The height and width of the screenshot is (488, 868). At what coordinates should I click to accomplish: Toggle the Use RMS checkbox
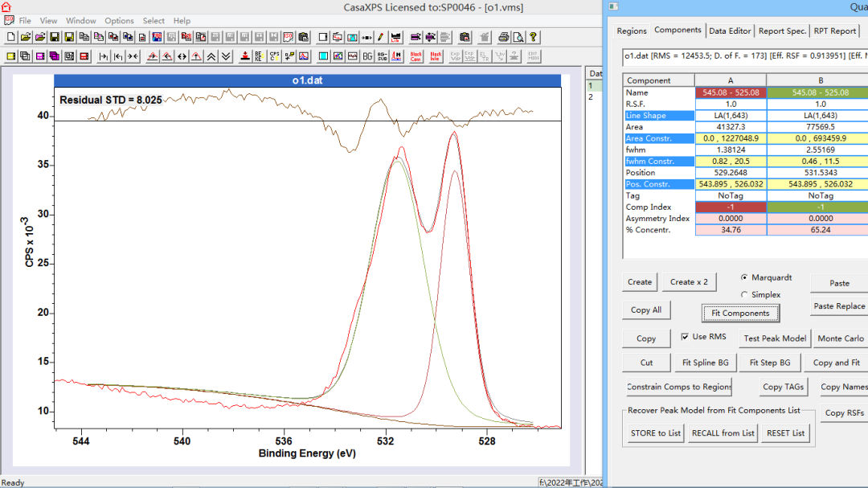click(x=685, y=337)
